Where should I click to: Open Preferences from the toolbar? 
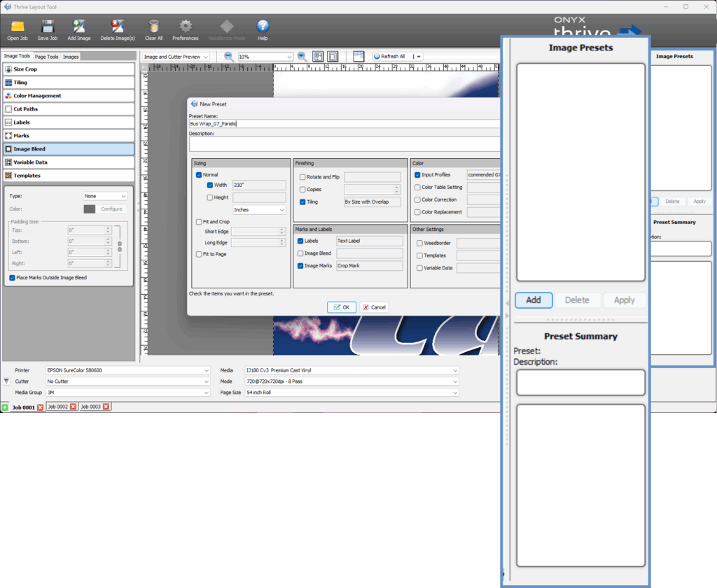tap(185, 28)
